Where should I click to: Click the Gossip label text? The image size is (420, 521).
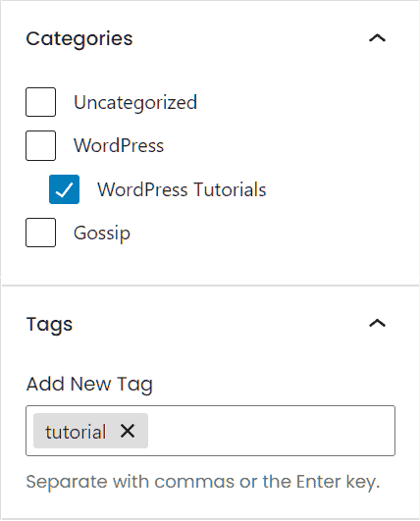102,234
